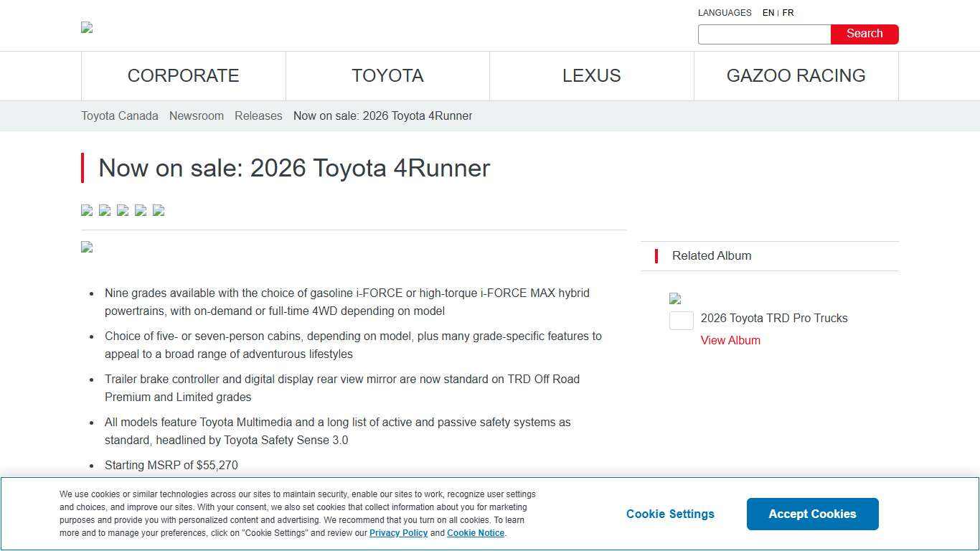The height and width of the screenshot is (551, 980).
Task: Navigate to the Newsroom breadcrumb
Action: (197, 116)
